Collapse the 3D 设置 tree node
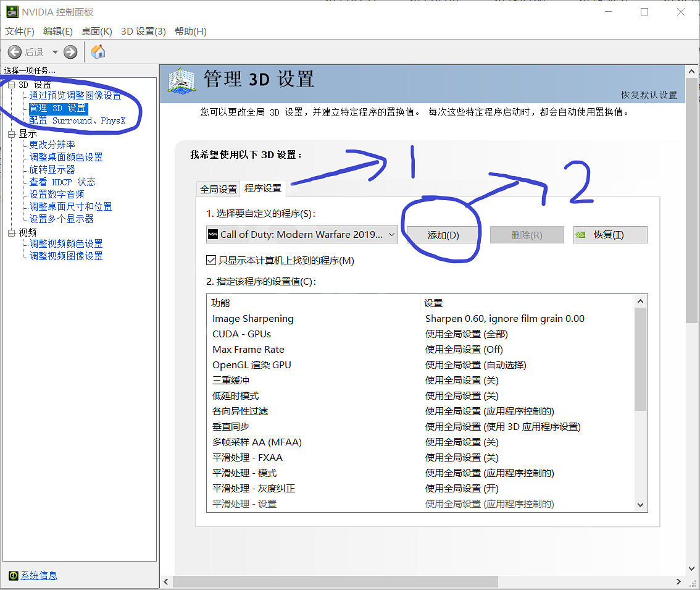 12,85
